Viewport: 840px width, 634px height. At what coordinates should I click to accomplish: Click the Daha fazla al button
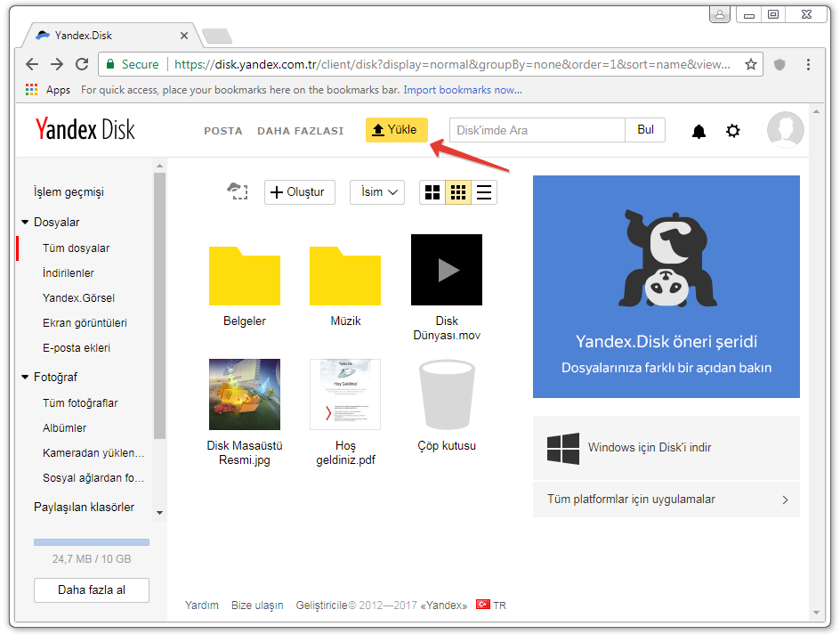point(92,589)
